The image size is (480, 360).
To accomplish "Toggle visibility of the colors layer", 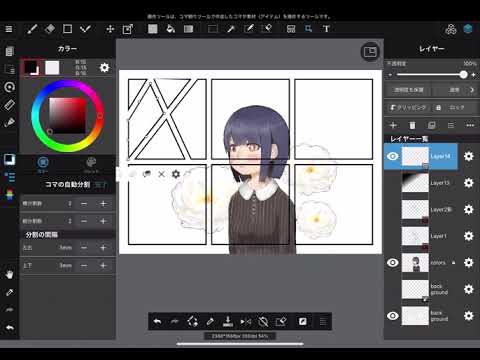I will click(393, 263).
